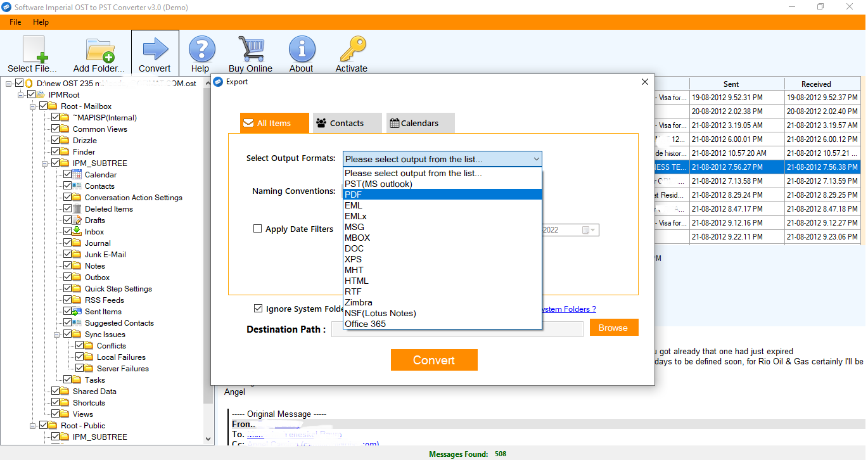Screen dimensions: 868x460
Task: Switch to the All Items tab
Action: tap(274, 123)
